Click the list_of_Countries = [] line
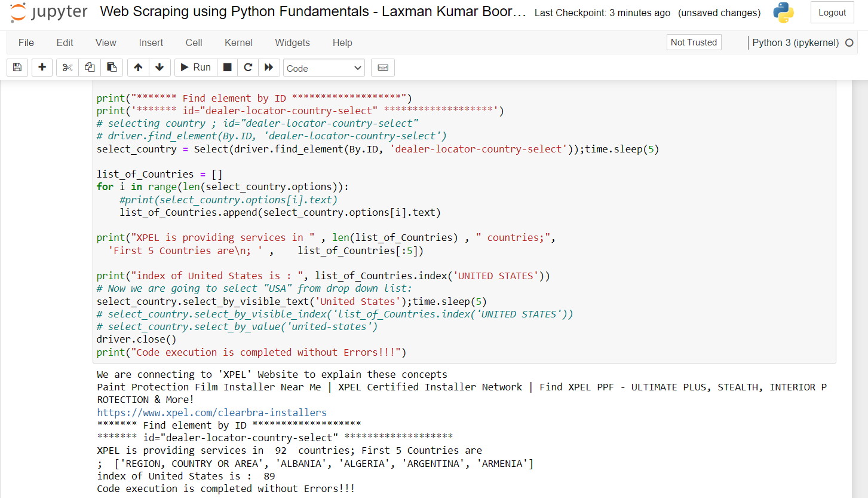This screenshot has width=868, height=498. point(160,175)
